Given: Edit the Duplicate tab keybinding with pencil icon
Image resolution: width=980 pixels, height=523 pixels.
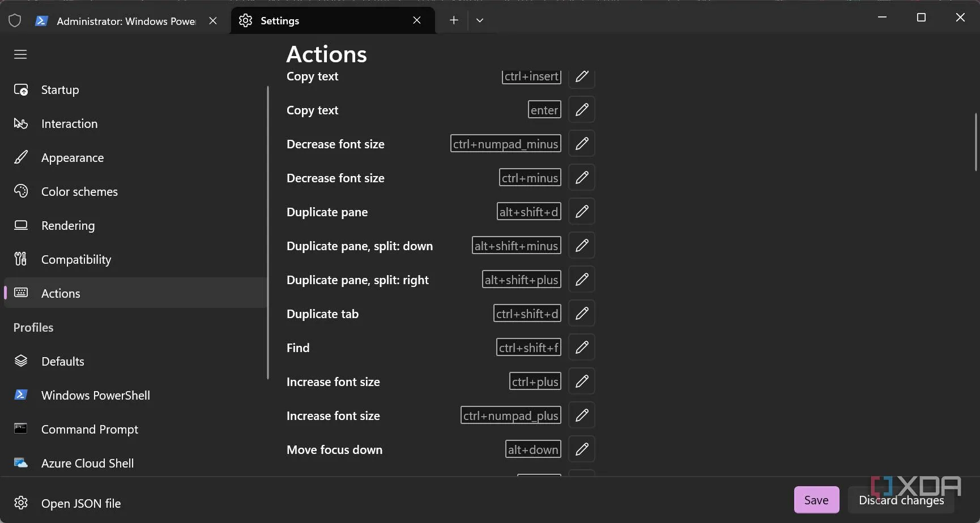Looking at the screenshot, I should coord(581,314).
